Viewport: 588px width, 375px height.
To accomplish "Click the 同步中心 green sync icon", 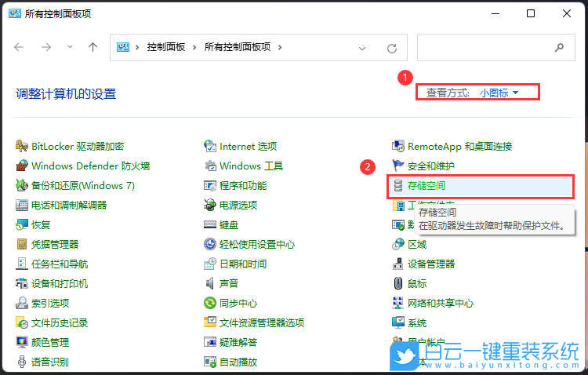I will pos(210,303).
